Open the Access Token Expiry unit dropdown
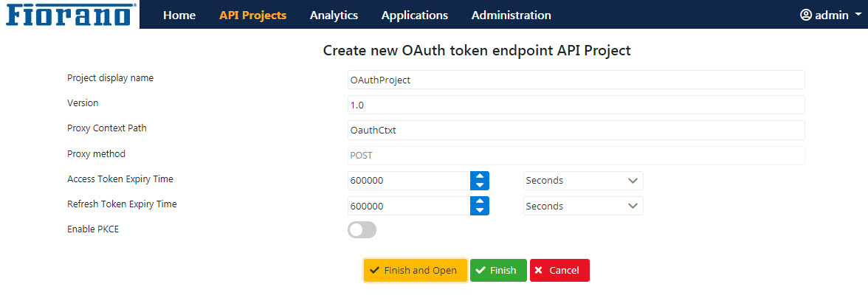868x298 pixels. [583, 181]
